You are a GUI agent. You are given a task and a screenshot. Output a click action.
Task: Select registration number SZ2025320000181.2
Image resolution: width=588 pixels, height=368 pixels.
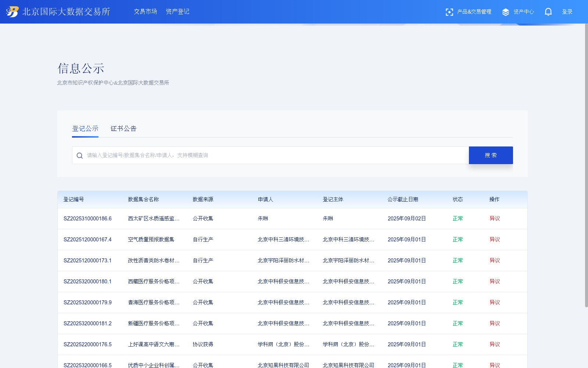(x=87, y=323)
